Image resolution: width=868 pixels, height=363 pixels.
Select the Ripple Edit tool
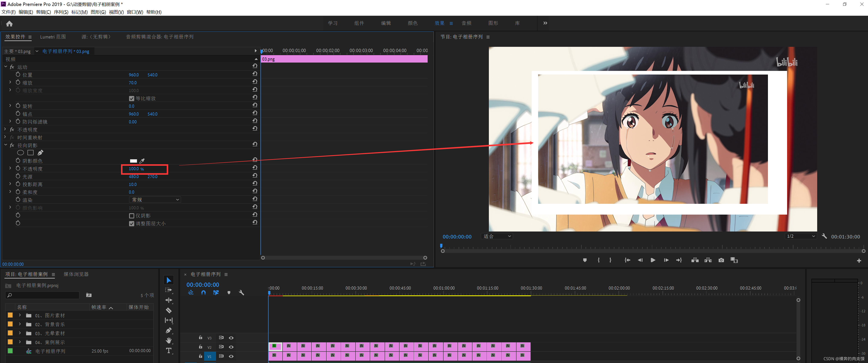point(169,300)
